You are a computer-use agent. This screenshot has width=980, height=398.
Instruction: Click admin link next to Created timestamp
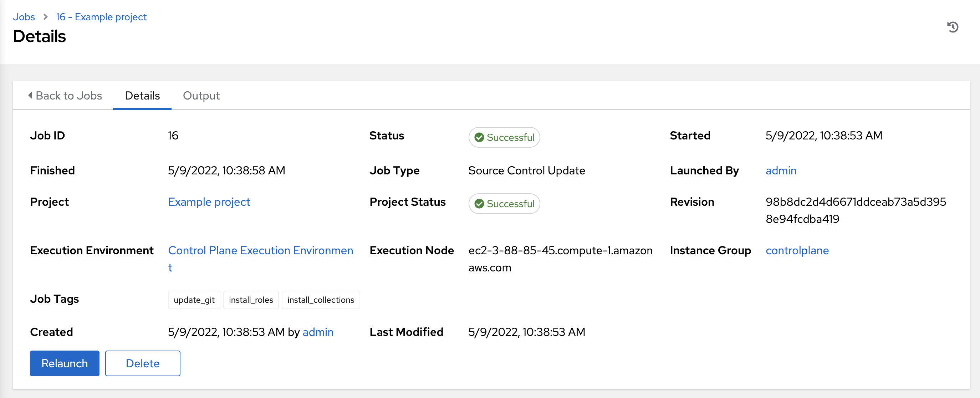(x=318, y=332)
